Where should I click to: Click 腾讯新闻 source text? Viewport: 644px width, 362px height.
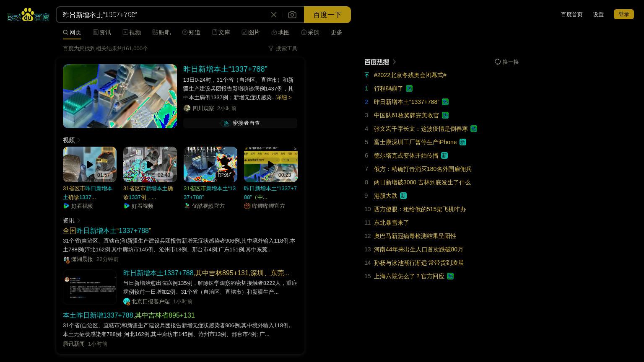[74, 344]
